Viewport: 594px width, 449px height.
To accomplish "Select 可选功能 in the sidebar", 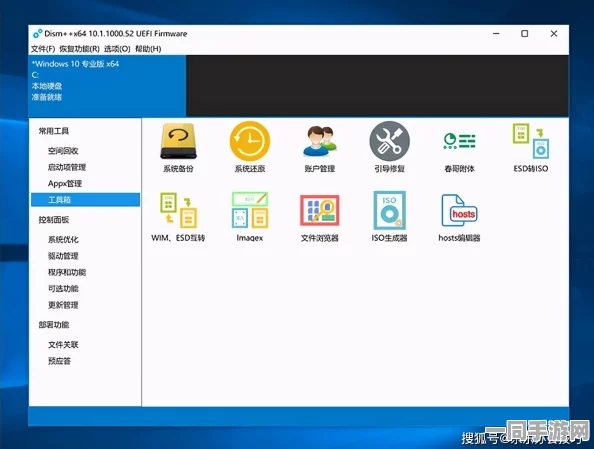I will 63,289.
